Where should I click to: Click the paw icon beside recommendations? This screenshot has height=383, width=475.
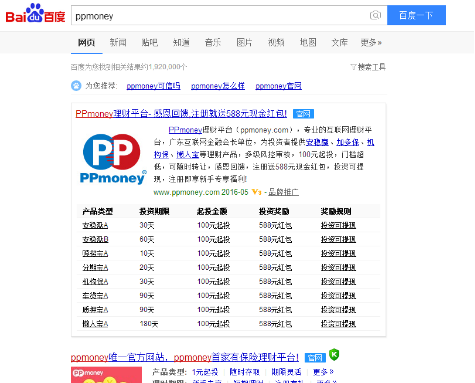tap(76, 86)
